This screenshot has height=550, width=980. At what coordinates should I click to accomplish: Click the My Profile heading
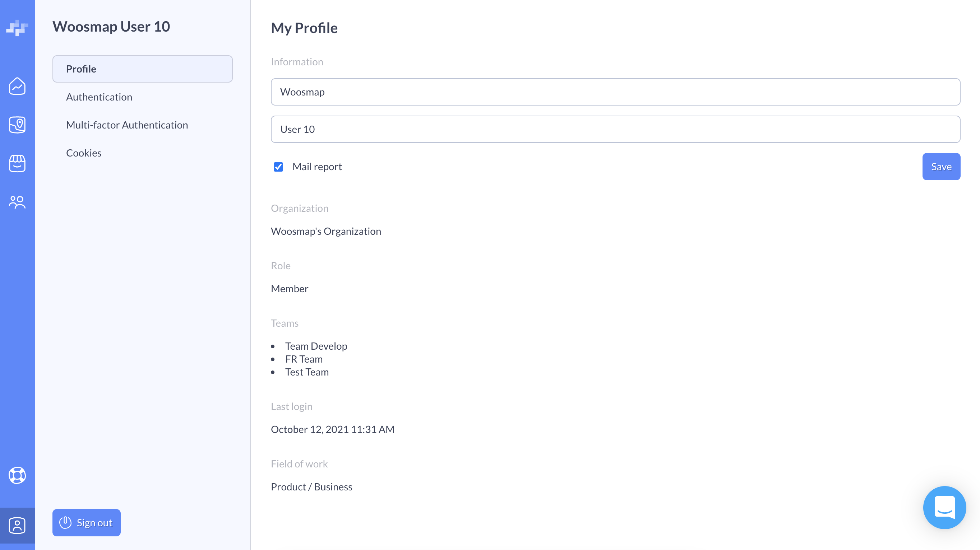click(304, 28)
